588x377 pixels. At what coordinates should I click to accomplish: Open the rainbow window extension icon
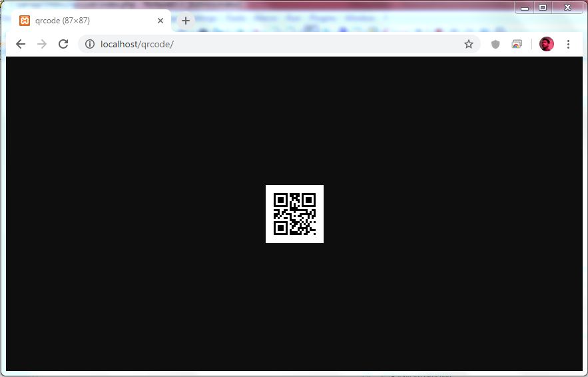(517, 44)
